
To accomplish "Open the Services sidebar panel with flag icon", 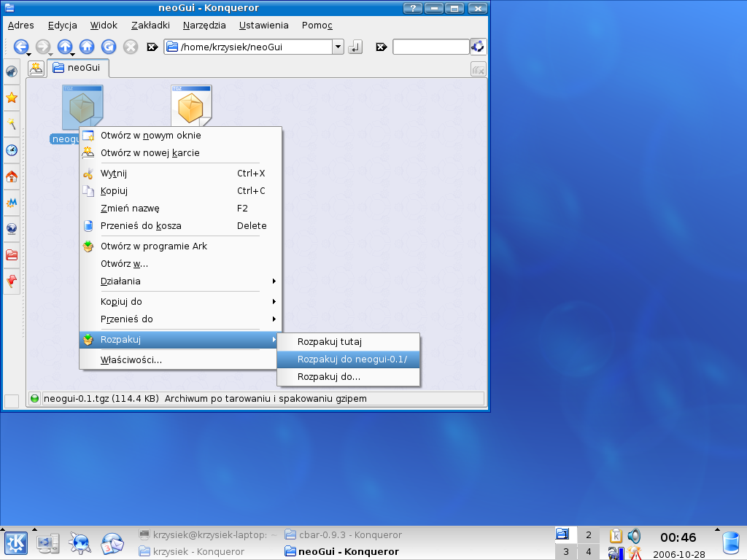I will (12, 281).
